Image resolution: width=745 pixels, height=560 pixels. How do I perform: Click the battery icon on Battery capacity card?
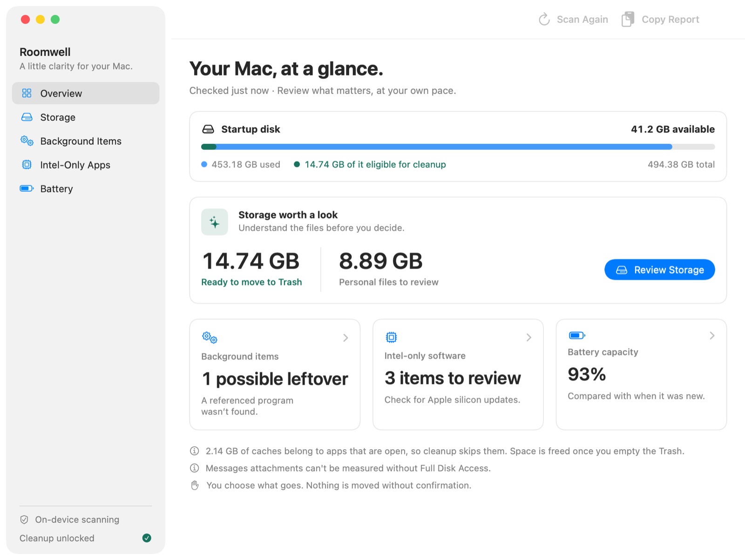(577, 335)
